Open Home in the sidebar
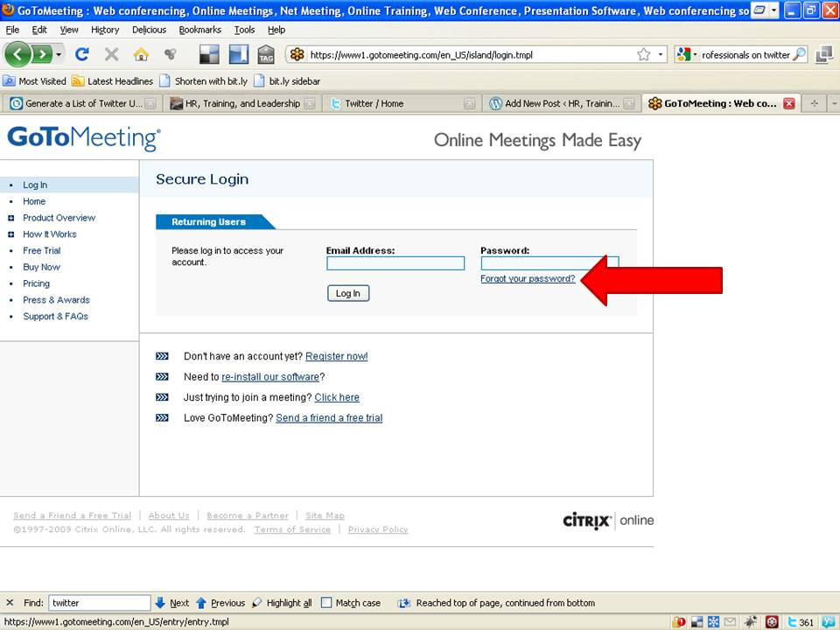This screenshot has height=630, width=840. click(34, 201)
